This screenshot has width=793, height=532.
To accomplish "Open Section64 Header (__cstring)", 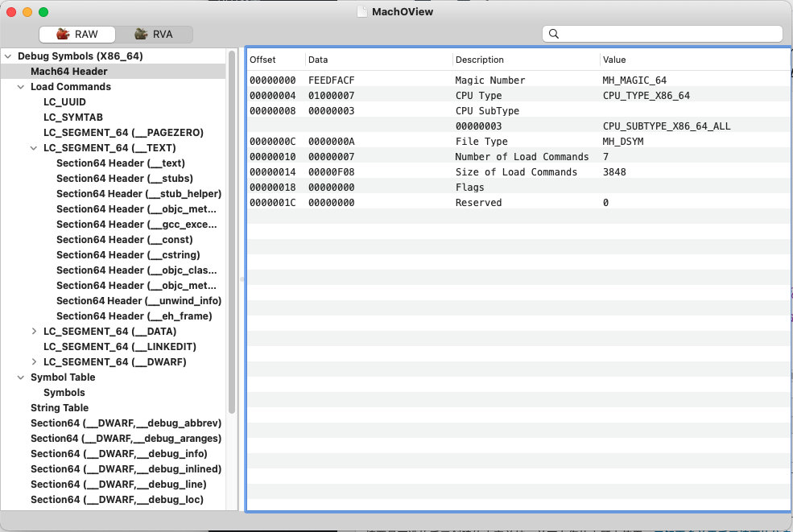I will (x=128, y=255).
